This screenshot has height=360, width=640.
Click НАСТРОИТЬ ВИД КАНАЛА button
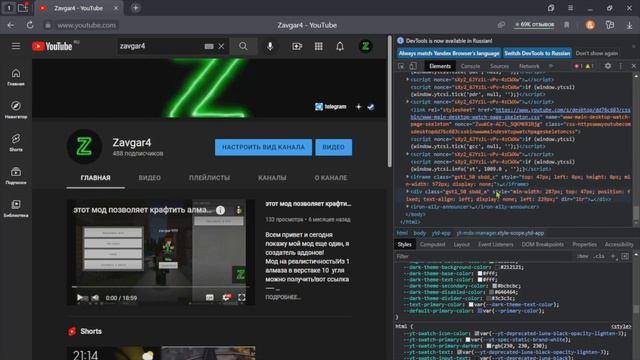point(263,147)
